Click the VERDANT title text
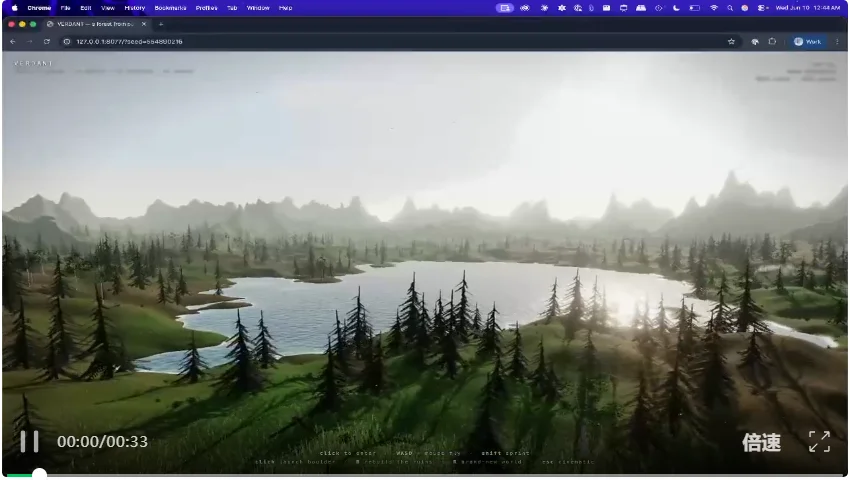Viewport: 850px width, 480px height. pos(33,63)
